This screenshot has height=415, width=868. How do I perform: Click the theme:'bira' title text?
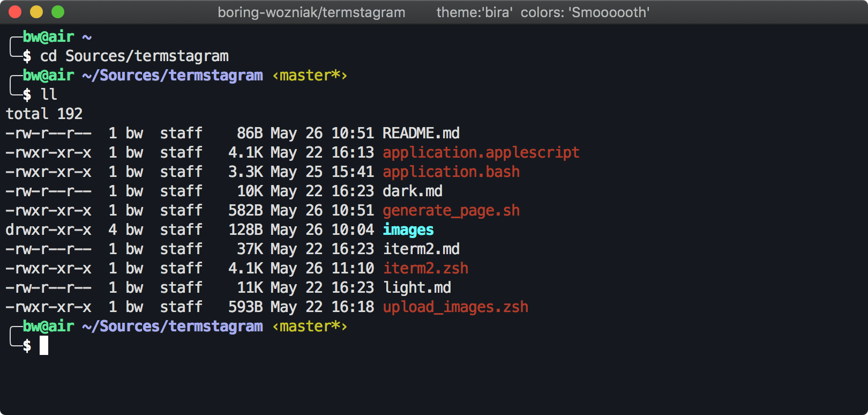(x=473, y=12)
